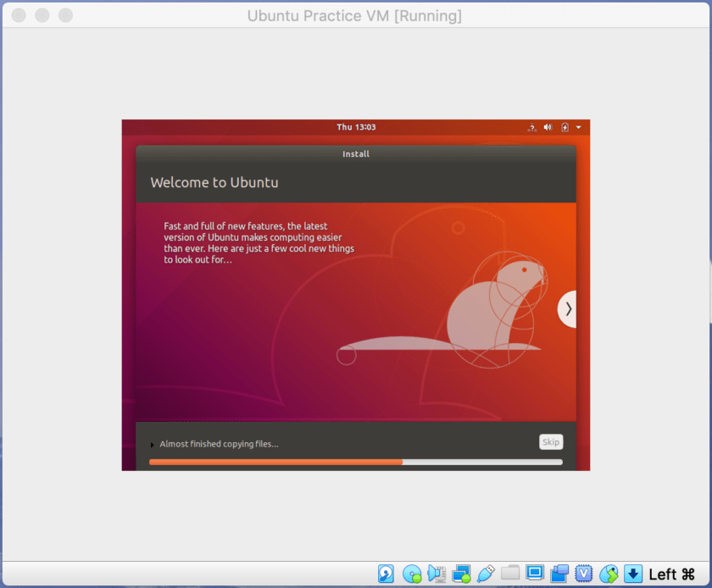Click the Ubuntu network status icon
Viewport: 712px width, 588px height.
(x=531, y=128)
